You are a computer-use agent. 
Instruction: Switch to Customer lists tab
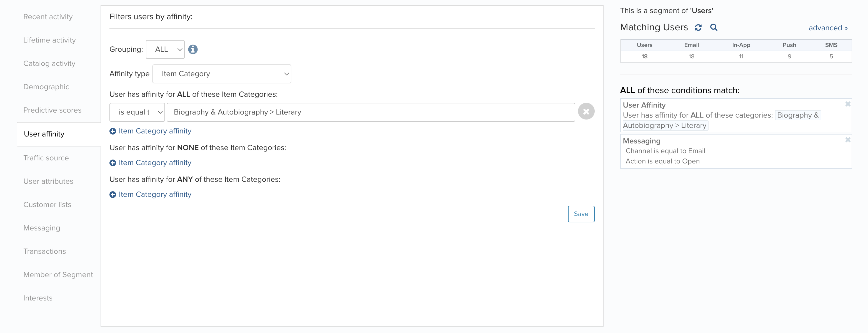[47, 205]
